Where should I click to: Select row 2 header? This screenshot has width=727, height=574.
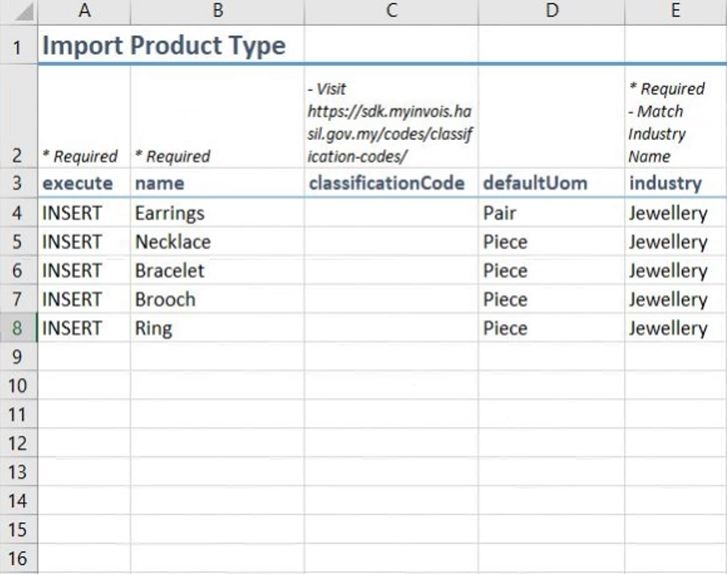[x=19, y=115]
